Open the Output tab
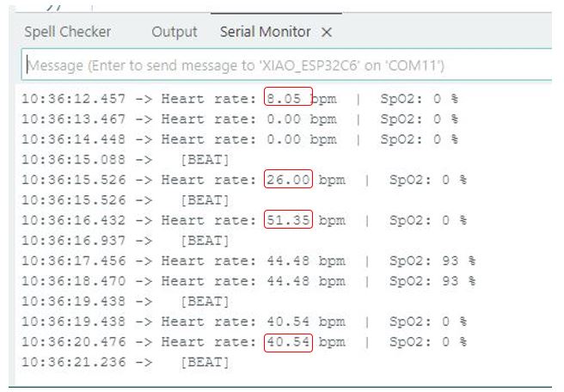 (x=174, y=32)
